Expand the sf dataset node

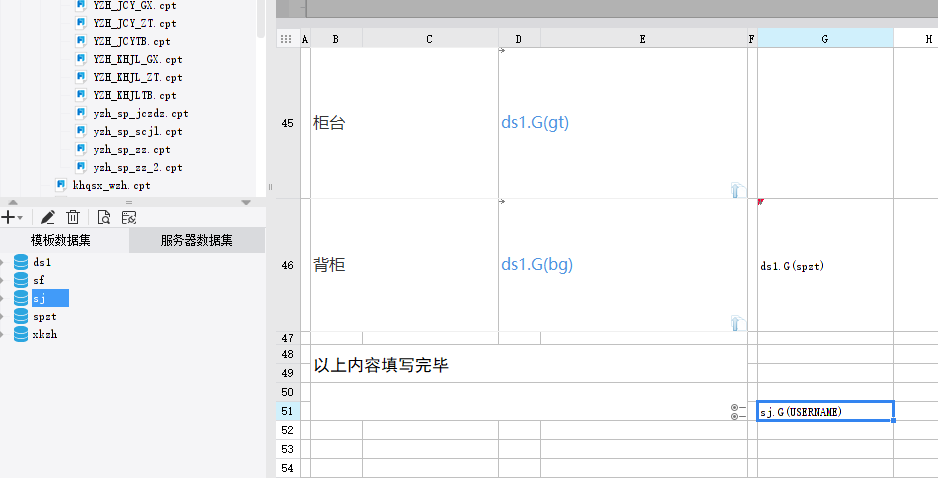pos(2,281)
